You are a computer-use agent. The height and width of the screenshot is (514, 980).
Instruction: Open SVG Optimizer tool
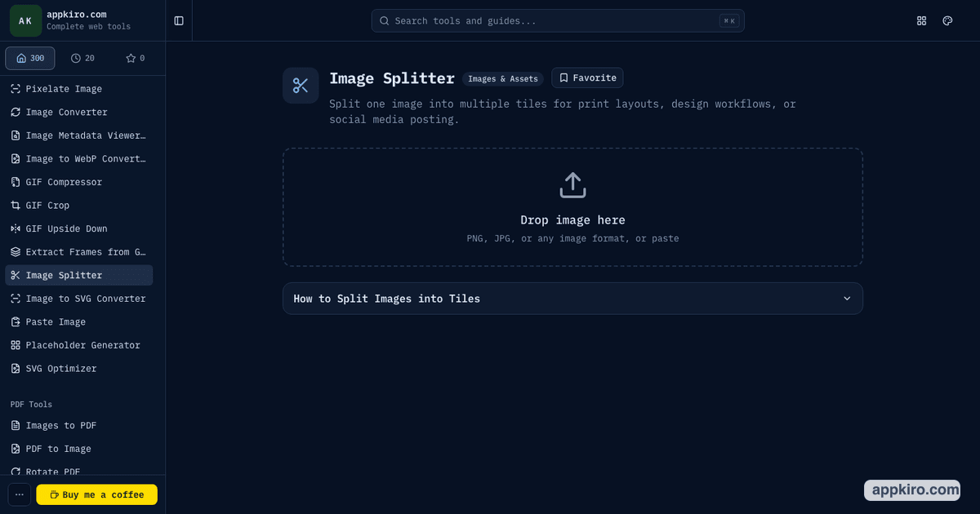pyautogui.click(x=78, y=369)
